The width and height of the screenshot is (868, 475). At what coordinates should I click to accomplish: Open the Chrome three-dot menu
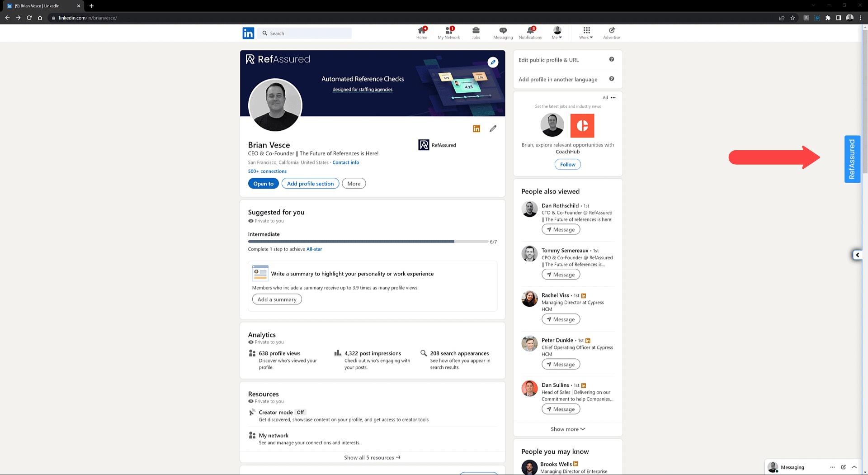click(x=860, y=18)
